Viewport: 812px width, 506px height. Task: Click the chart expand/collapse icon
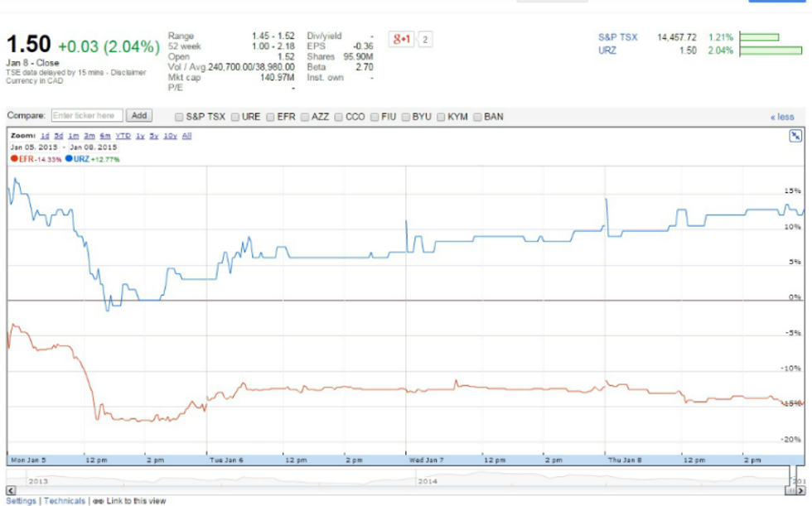[795, 137]
